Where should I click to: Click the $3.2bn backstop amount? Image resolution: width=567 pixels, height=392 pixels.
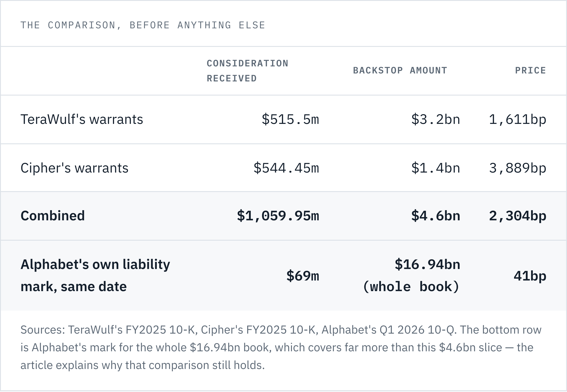(x=435, y=119)
